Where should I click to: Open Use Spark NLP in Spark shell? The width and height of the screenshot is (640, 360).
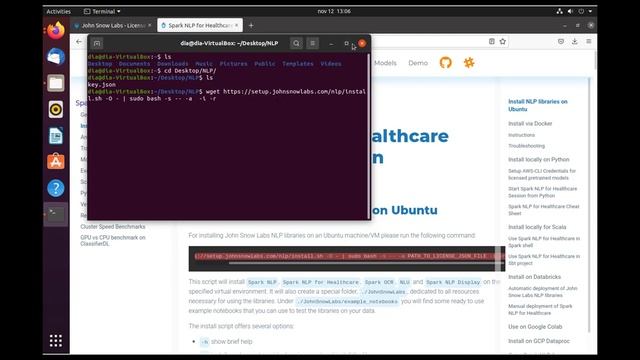pos(544,242)
